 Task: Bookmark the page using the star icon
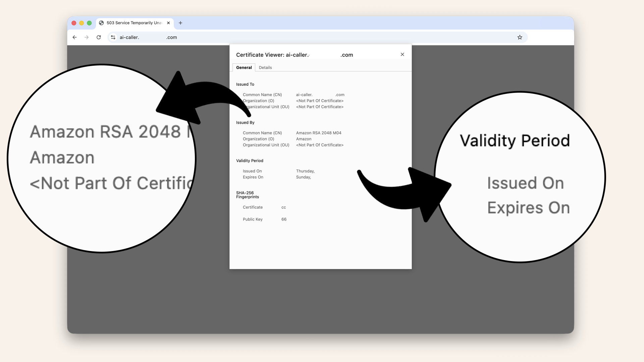point(520,37)
